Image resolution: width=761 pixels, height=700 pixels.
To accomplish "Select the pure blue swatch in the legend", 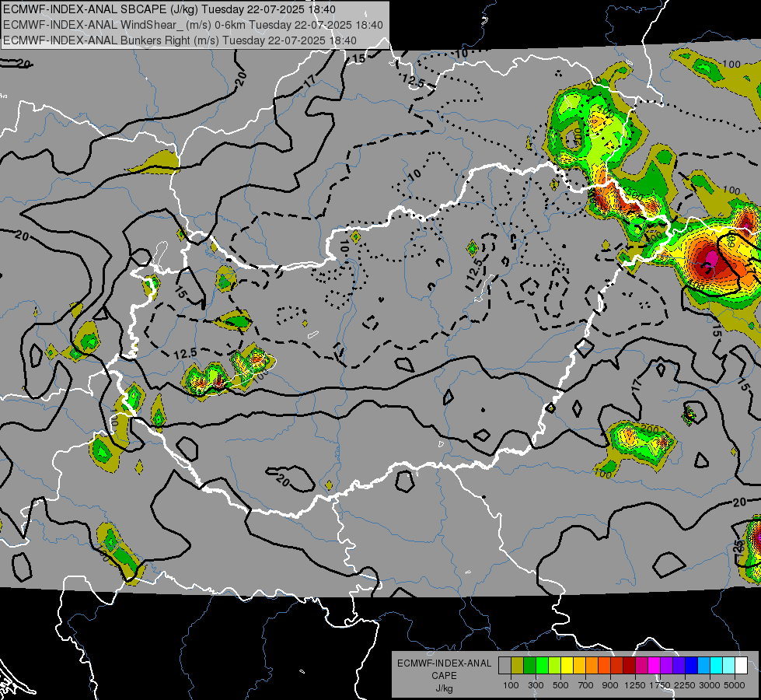I will pyautogui.click(x=692, y=665).
